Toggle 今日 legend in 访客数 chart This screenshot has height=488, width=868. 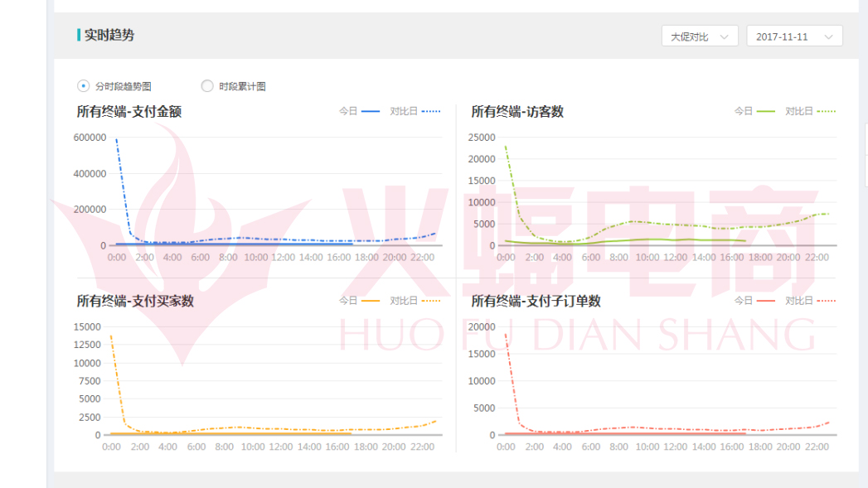point(754,111)
